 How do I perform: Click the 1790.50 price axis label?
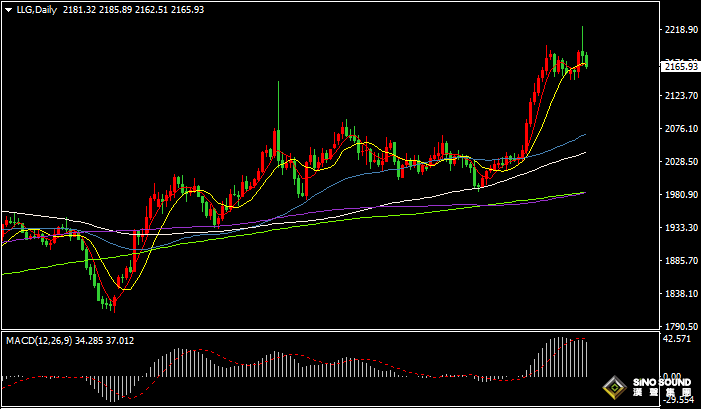click(x=680, y=327)
